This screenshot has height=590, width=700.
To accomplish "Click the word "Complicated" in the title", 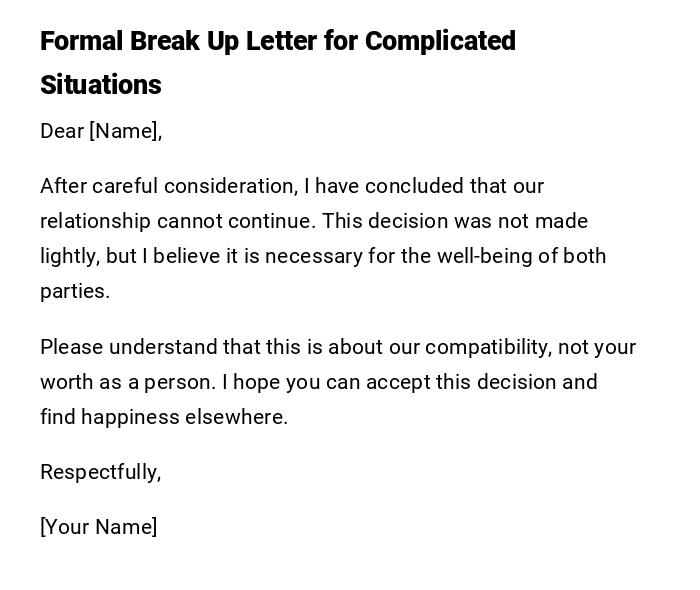I will click(440, 41).
